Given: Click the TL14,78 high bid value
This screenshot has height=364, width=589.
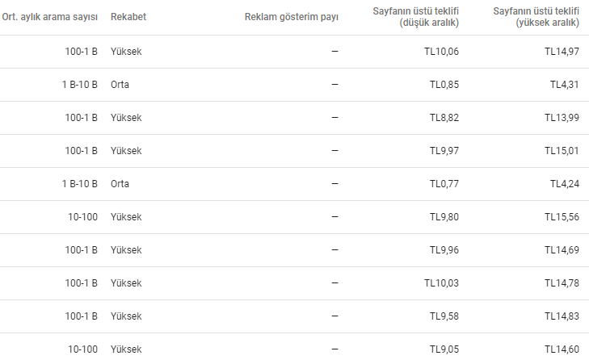Looking at the screenshot, I should click(x=562, y=282).
